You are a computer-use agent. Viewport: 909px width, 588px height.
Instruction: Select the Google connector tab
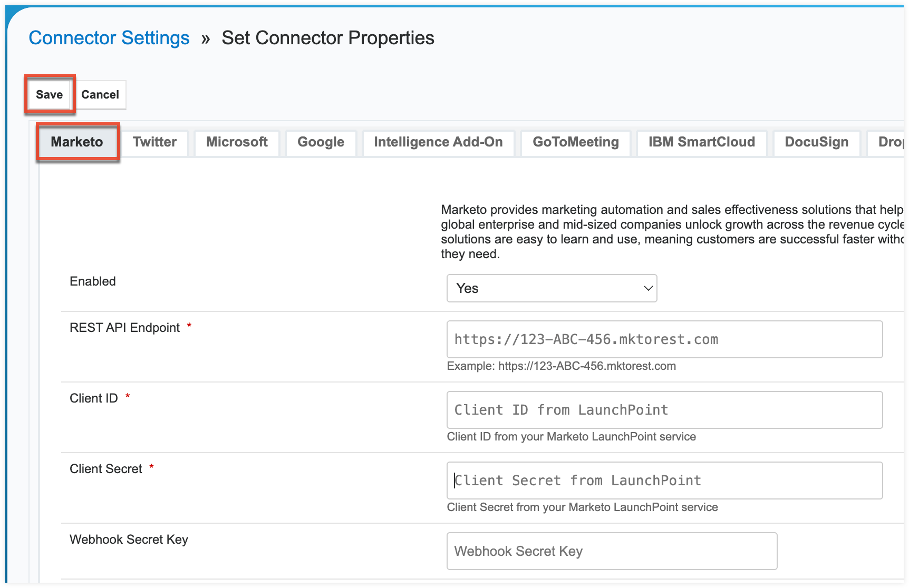pyautogui.click(x=321, y=142)
